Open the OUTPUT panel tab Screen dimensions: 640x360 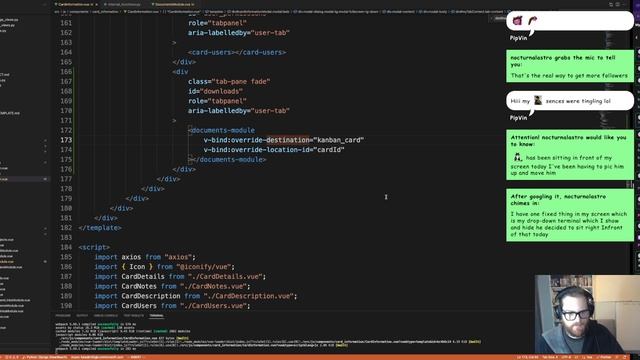[82, 316]
